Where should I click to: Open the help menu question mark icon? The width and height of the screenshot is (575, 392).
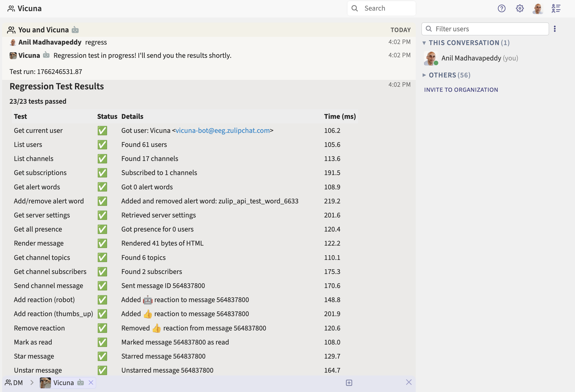(501, 8)
